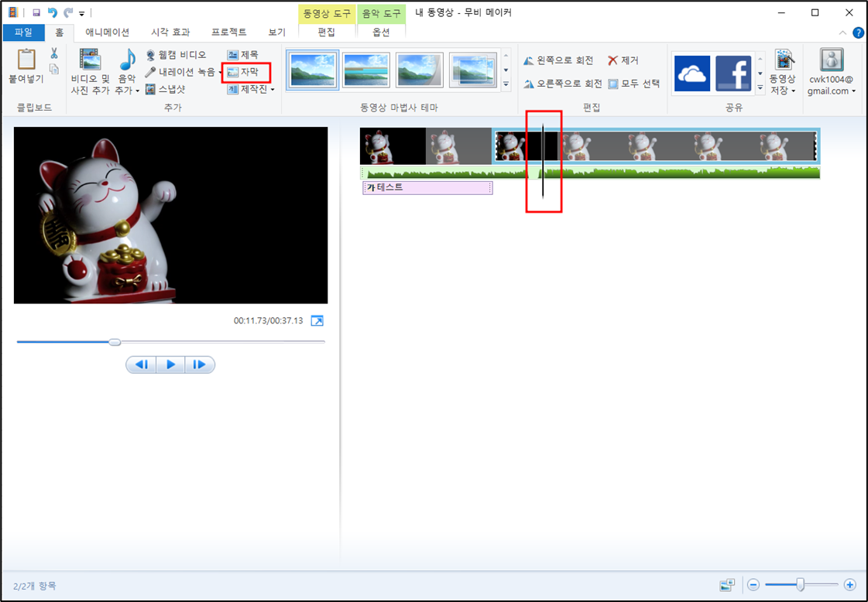Open Customize Quick Access Toolbar dropdown
The height and width of the screenshot is (602, 868).
81,12
